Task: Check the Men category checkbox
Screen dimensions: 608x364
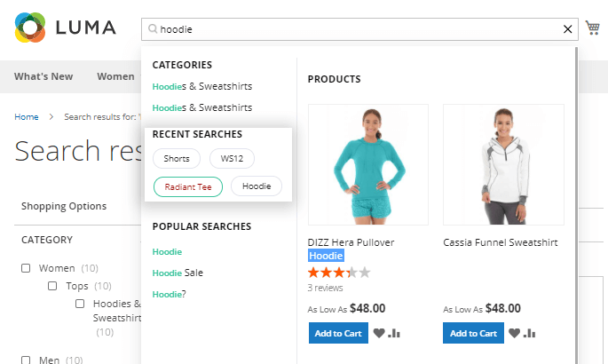Action: pos(27,360)
